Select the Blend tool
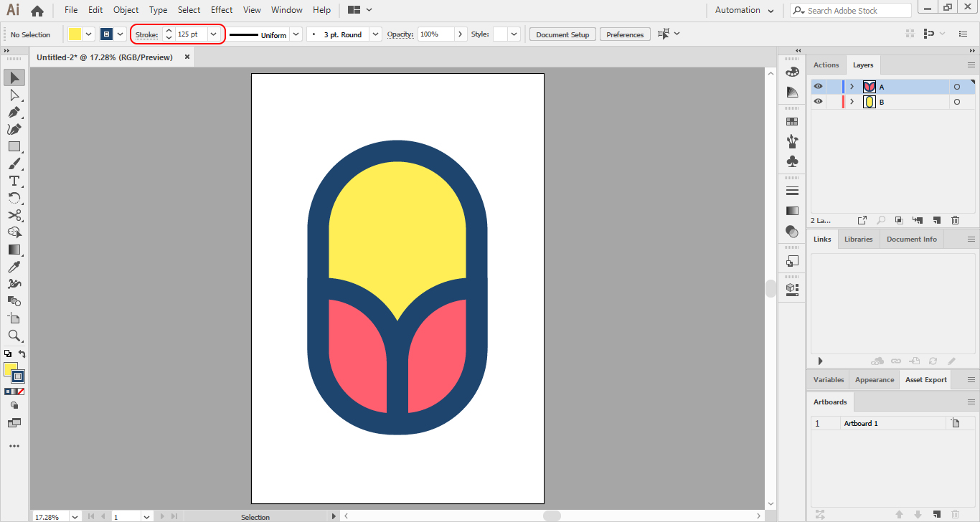 click(14, 301)
